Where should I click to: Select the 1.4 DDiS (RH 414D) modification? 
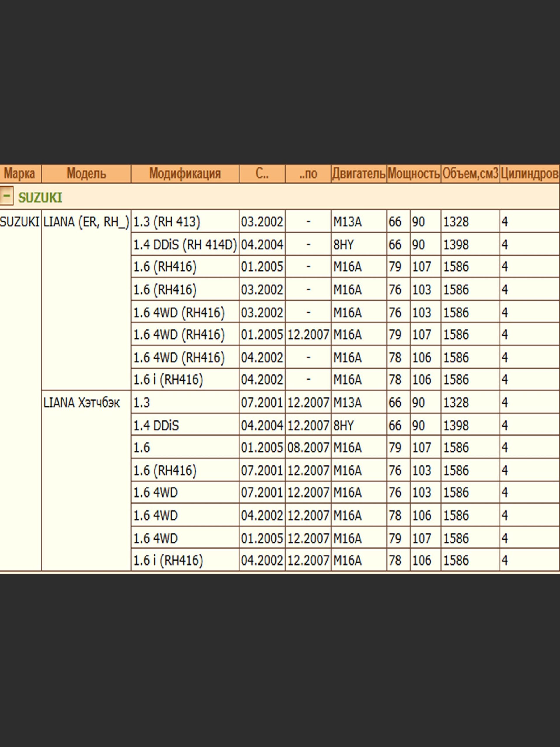click(185, 245)
